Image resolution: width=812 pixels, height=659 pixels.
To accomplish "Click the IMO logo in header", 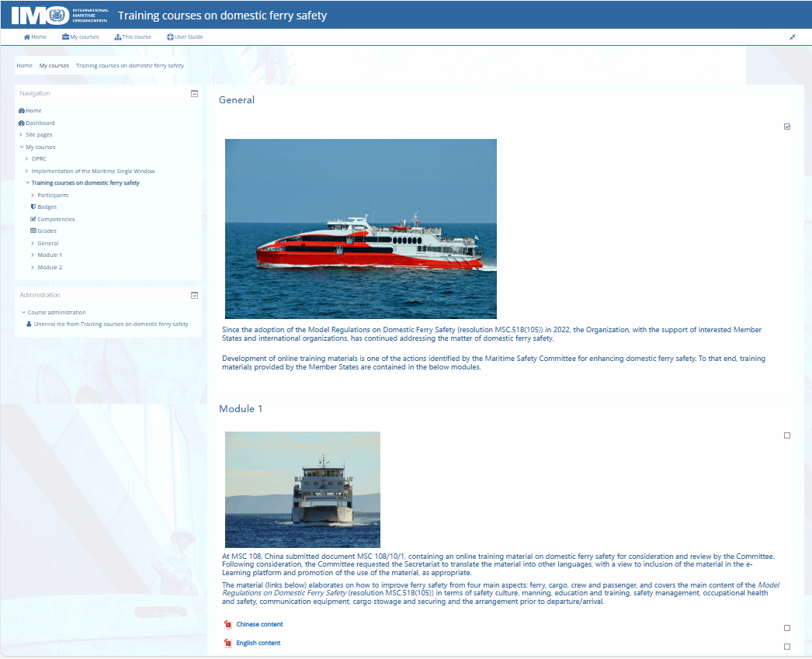I will (x=60, y=15).
